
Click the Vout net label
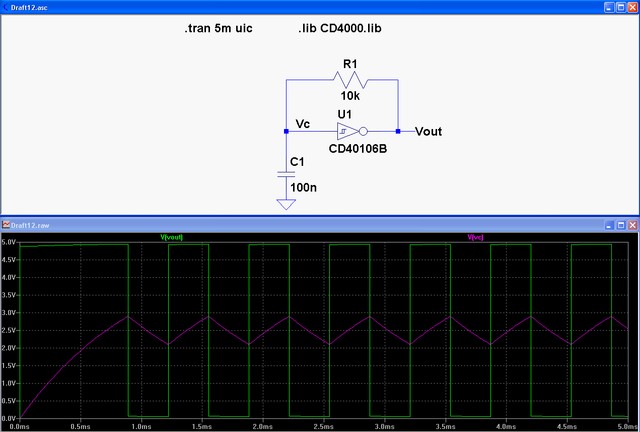429,131
